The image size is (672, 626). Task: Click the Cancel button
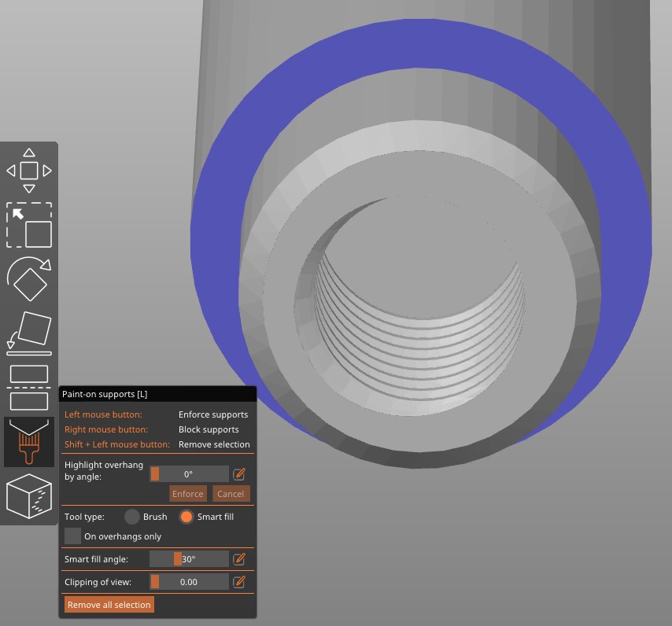point(231,494)
